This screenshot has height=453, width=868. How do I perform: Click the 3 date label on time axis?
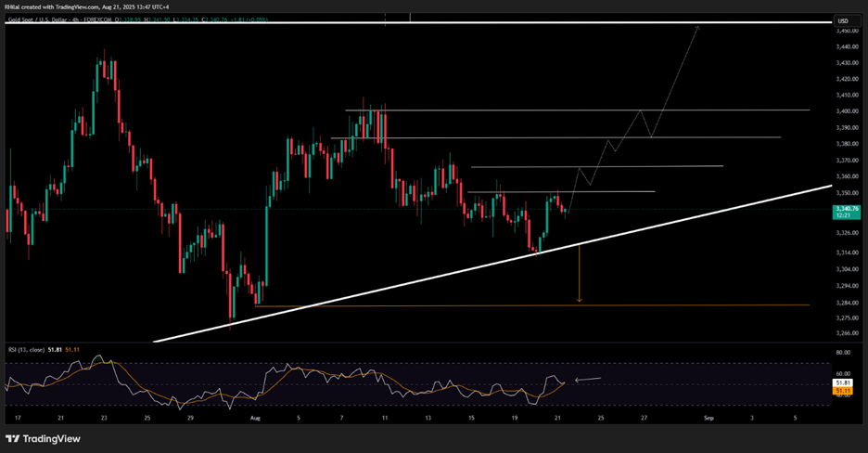pyautogui.click(x=752, y=418)
